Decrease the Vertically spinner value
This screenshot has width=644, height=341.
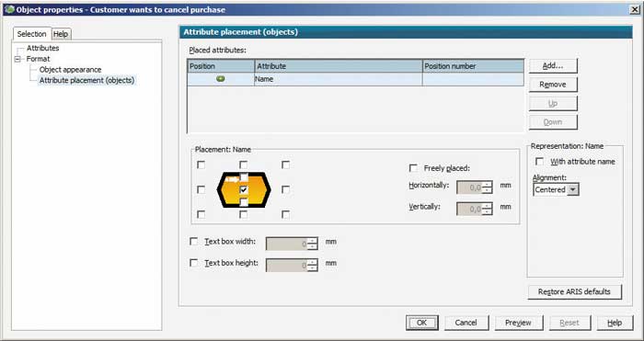(x=487, y=212)
